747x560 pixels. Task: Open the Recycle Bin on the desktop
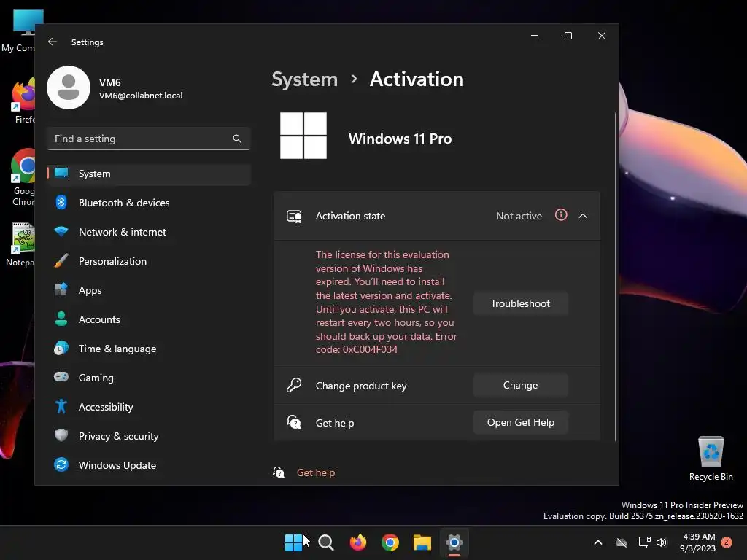click(711, 458)
